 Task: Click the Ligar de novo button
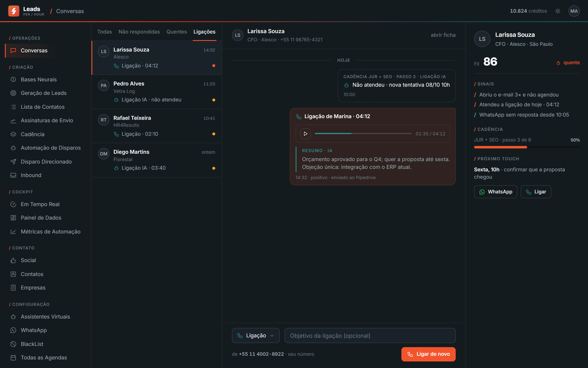[428, 354]
